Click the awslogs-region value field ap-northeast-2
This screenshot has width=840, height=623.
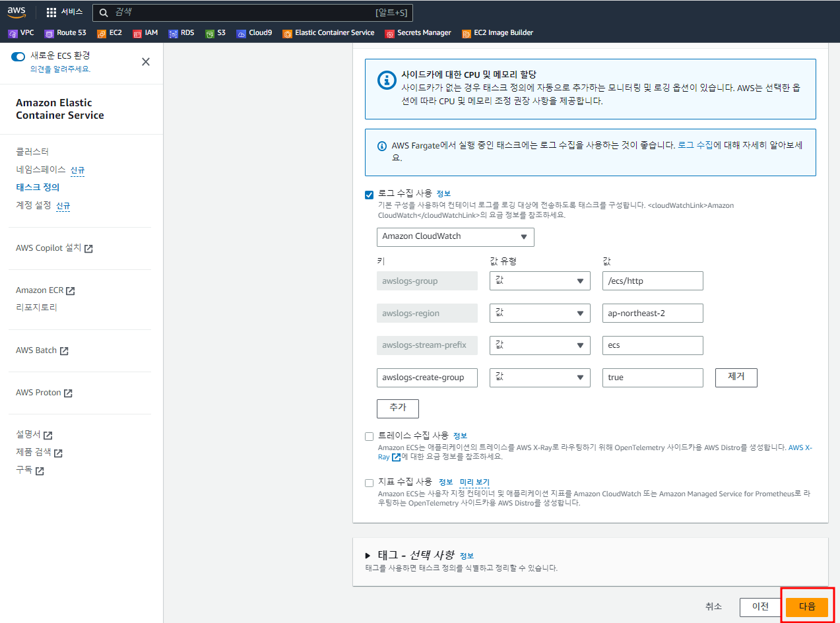point(653,313)
